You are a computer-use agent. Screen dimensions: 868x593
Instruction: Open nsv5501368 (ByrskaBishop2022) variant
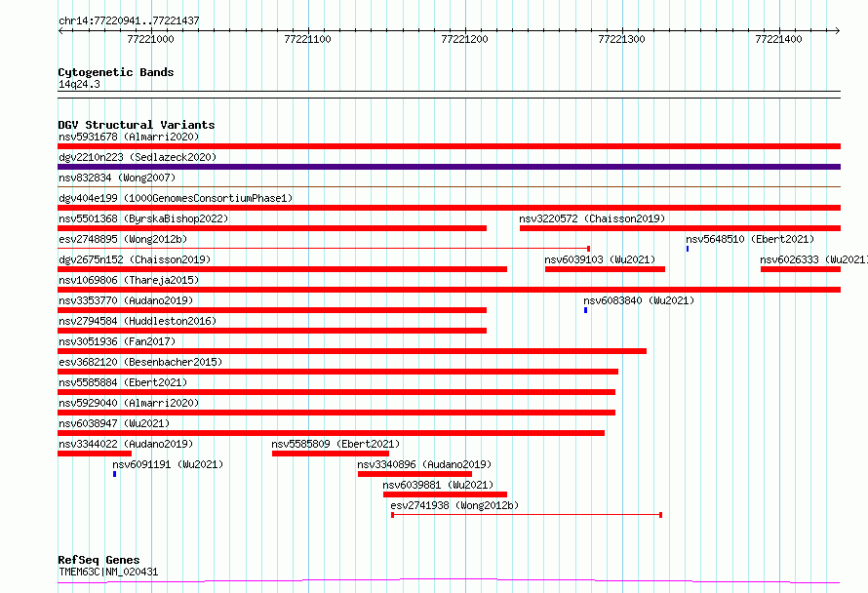pos(143,218)
